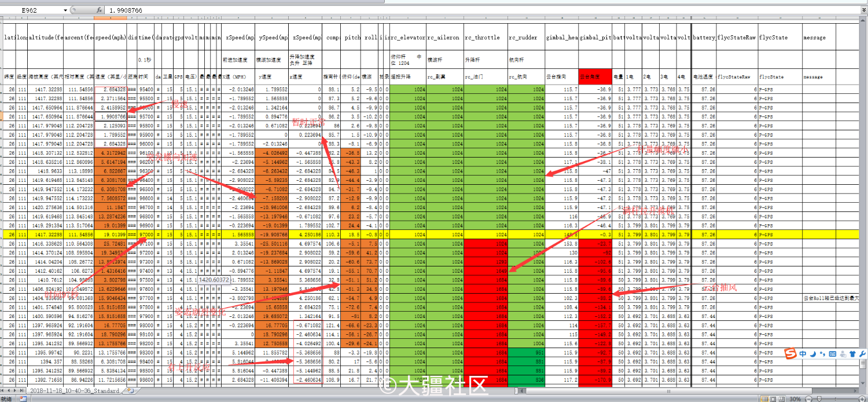868x402 pixels.
Task: Click the next sheet navigation arrow
Action: [16, 391]
